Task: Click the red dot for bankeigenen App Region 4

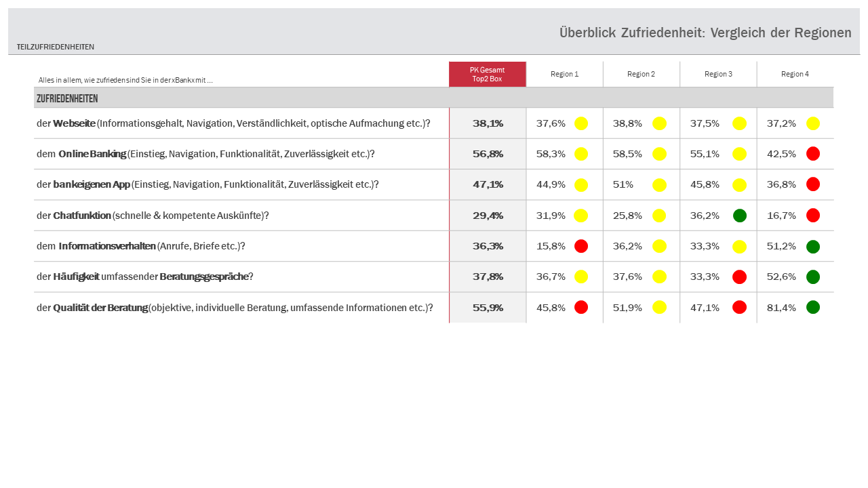Action: click(813, 184)
